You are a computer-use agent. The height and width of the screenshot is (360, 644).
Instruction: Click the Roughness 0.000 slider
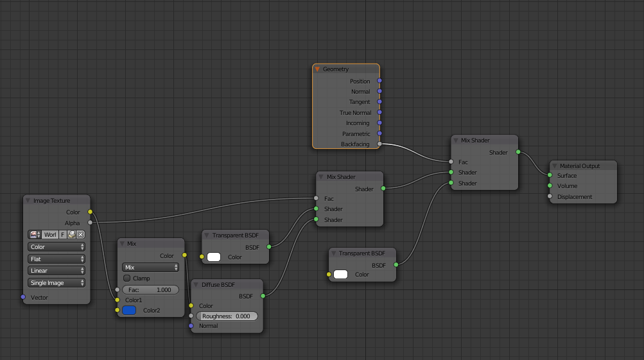coord(227,316)
